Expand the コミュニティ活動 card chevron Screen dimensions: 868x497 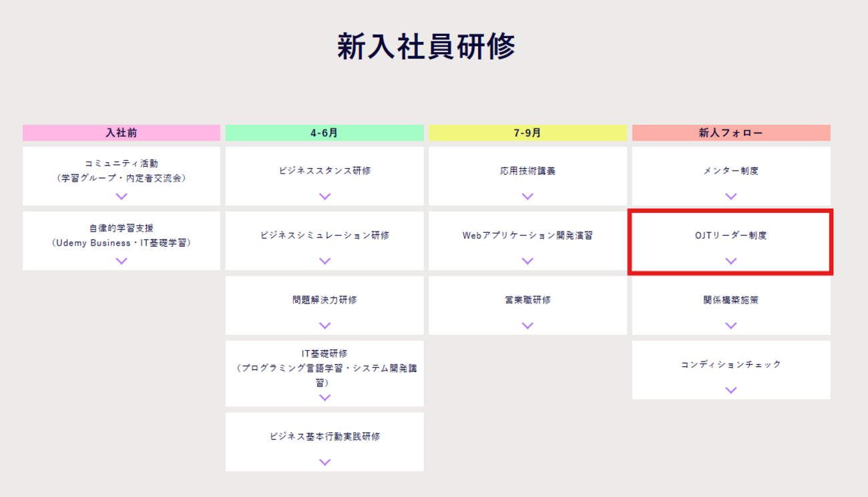[x=122, y=196]
